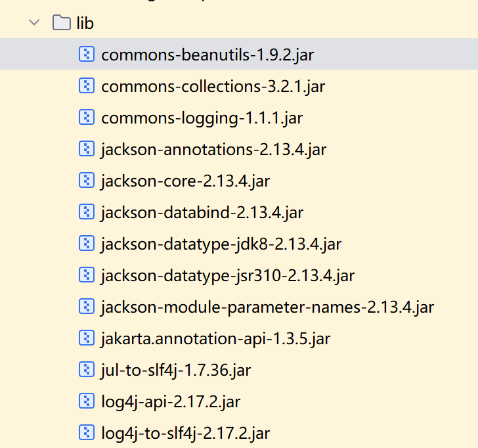Screen dimensions: 478x448
Task: Select jakarta.annotation-api-1.3.5.jar file
Action: pos(215,338)
